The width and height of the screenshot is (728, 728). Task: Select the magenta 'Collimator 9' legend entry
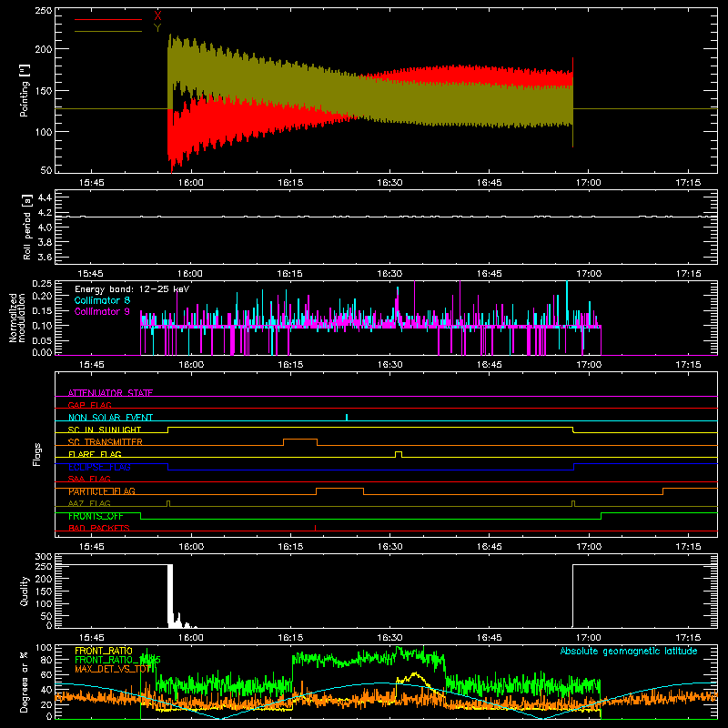tap(102, 311)
